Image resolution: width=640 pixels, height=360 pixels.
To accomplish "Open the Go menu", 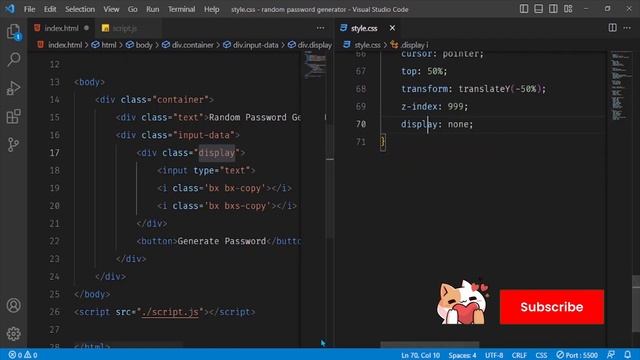I will pyautogui.click(x=133, y=9).
